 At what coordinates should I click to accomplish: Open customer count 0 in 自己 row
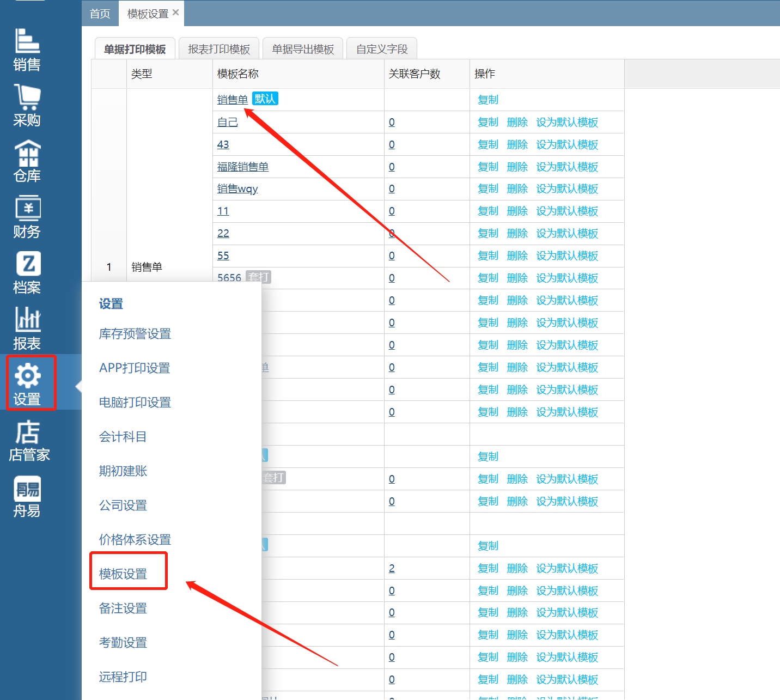392,122
